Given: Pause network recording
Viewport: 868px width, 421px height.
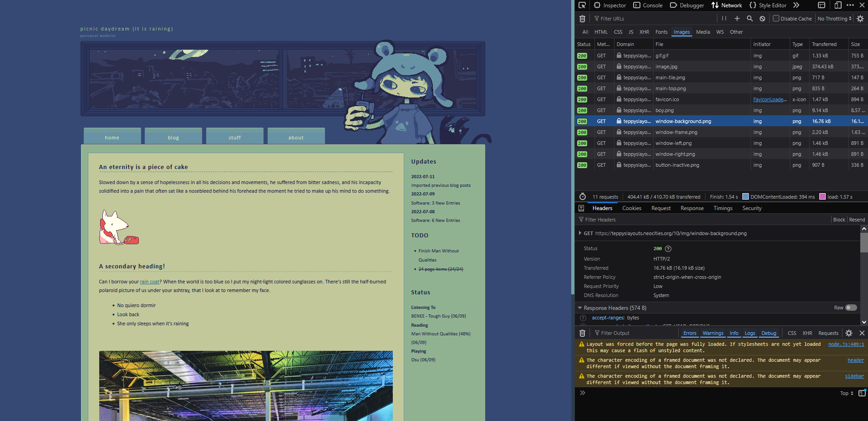Looking at the screenshot, I should 724,19.
